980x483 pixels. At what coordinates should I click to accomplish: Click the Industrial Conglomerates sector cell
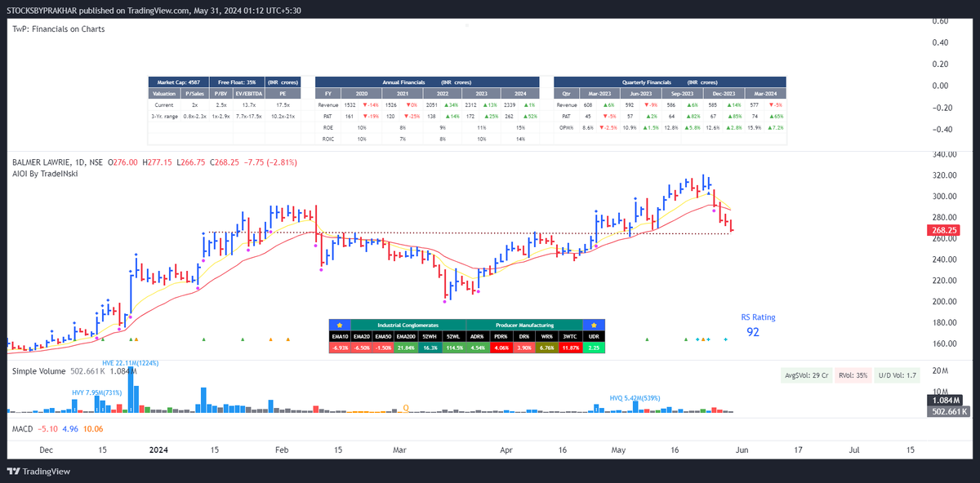(x=408, y=324)
